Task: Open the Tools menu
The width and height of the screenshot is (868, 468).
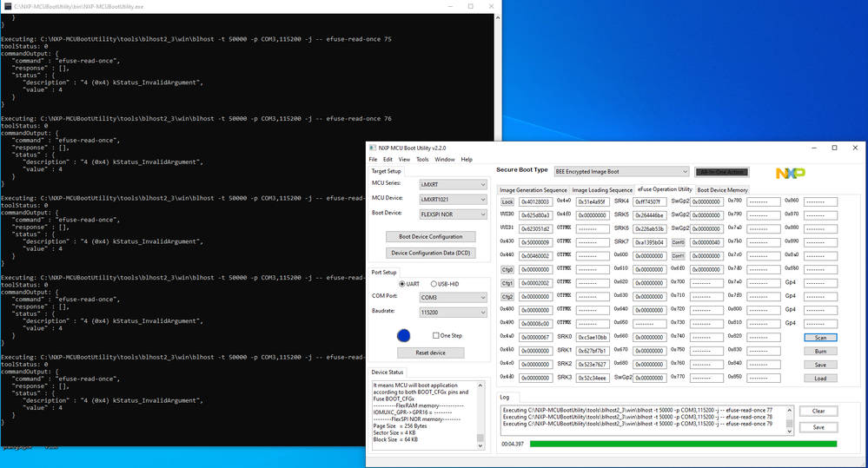Action: coord(422,159)
